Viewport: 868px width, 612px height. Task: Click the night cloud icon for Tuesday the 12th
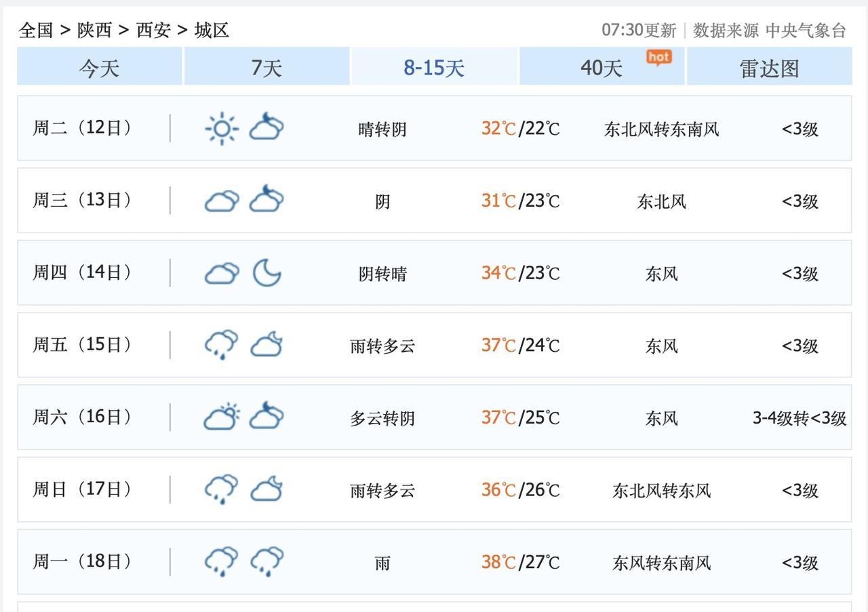267,128
